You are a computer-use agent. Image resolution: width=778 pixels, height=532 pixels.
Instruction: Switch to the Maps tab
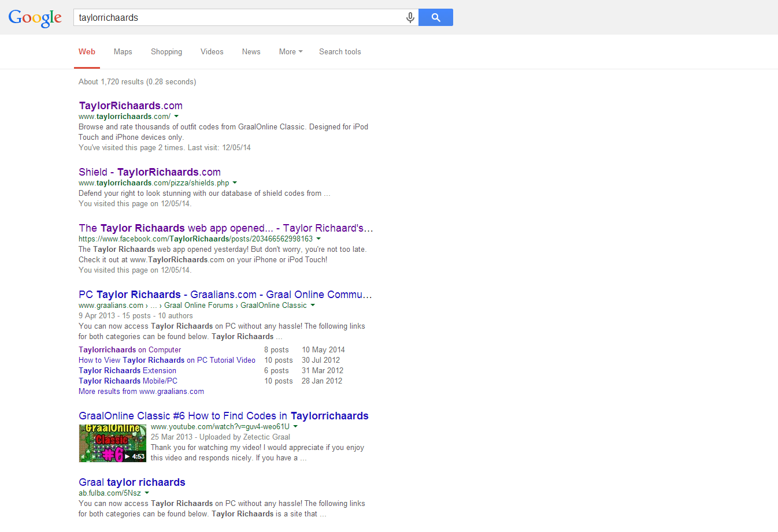(123, 52)
